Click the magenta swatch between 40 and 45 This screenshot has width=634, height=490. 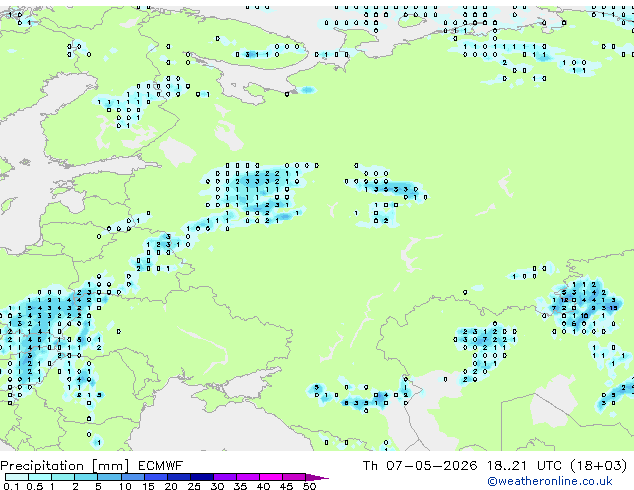click(x=271, y=477)
